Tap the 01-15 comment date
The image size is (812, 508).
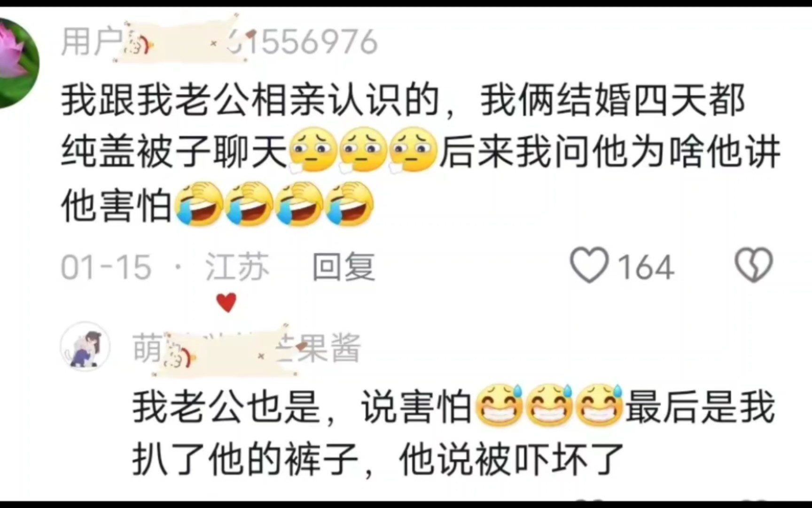tap(106, 267)
